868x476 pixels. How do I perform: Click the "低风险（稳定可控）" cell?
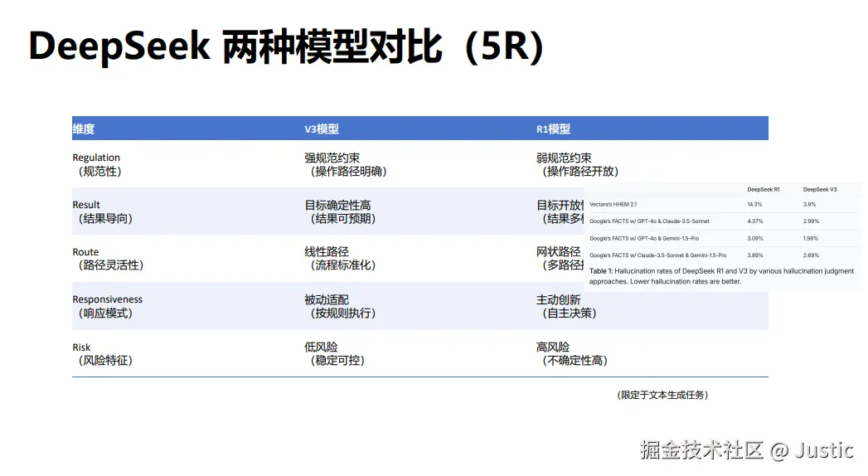tap(334, 353)
